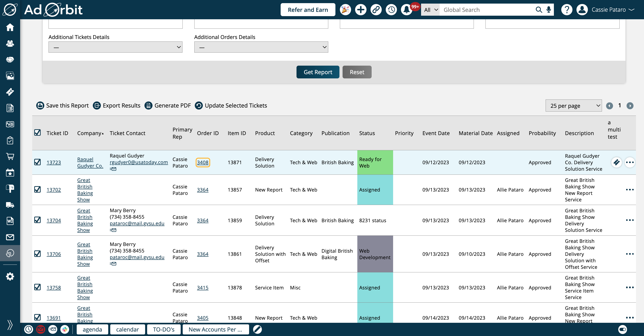
Task: Open the recent history clock icon
Action: 391,10
